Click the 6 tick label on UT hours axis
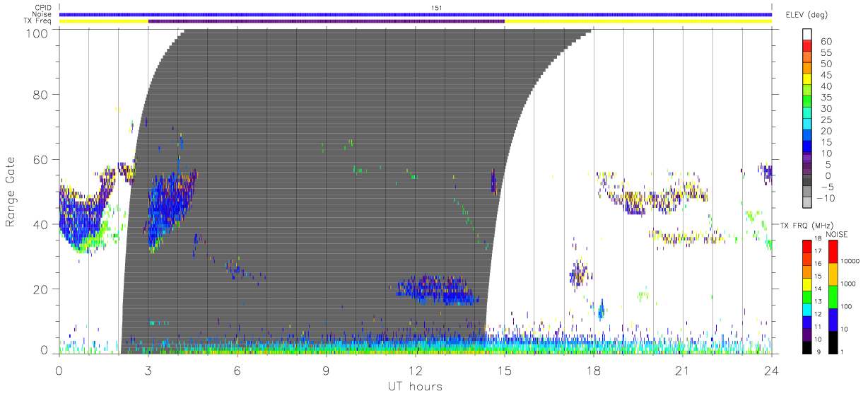The width and height of the screenshot is (868, 401). 237,370
